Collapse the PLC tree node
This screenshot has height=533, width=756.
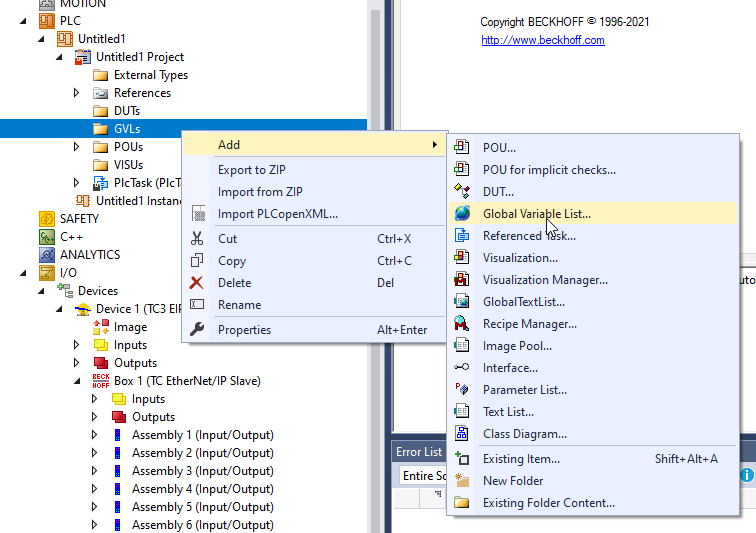coord(23,21)
